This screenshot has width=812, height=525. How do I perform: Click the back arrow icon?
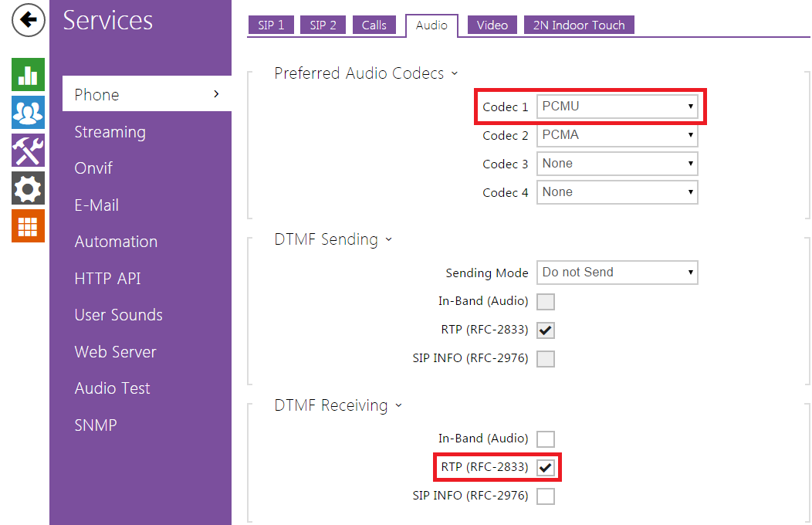pyautogui.click(x=28, y=20)
